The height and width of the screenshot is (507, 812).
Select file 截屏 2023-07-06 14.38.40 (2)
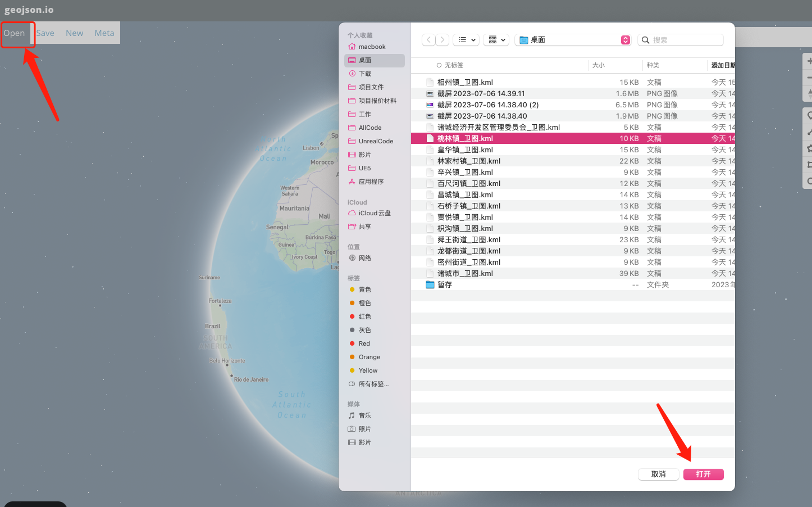click(573, 105)
